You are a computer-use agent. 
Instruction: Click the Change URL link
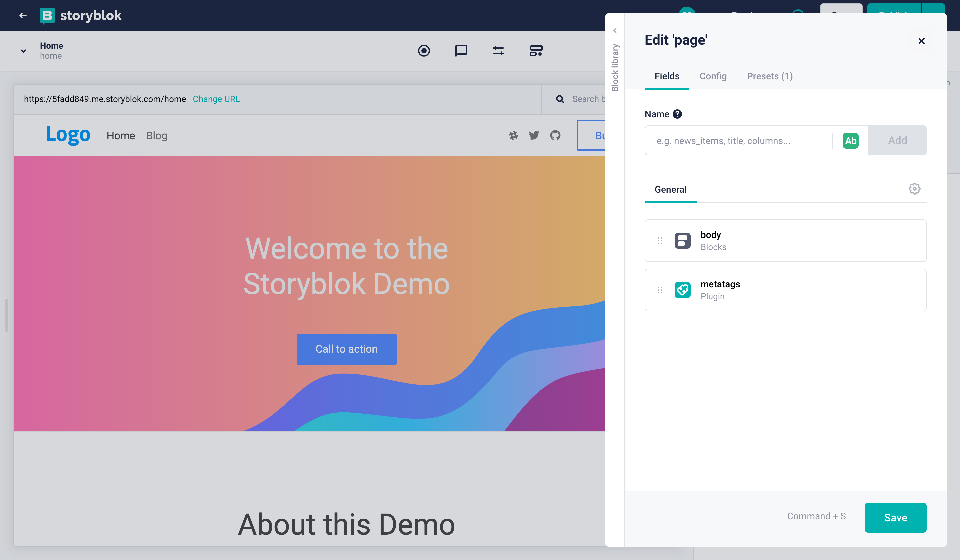216,99
